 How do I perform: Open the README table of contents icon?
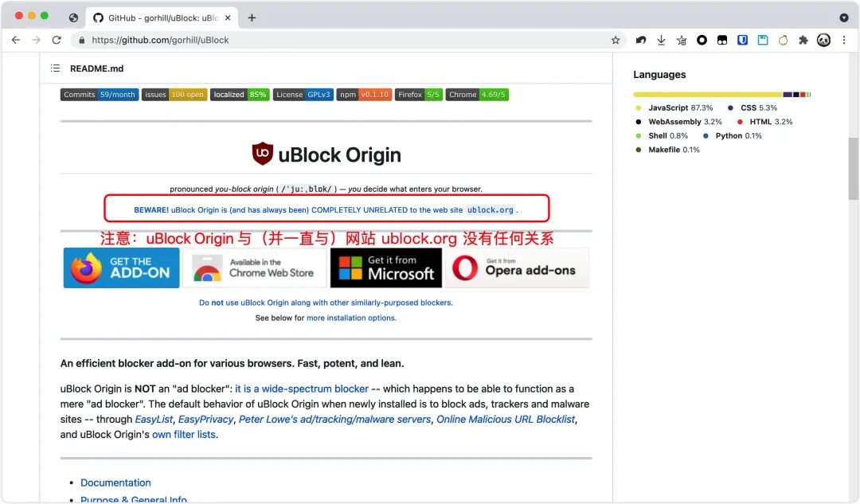click(x=55, y=68)
